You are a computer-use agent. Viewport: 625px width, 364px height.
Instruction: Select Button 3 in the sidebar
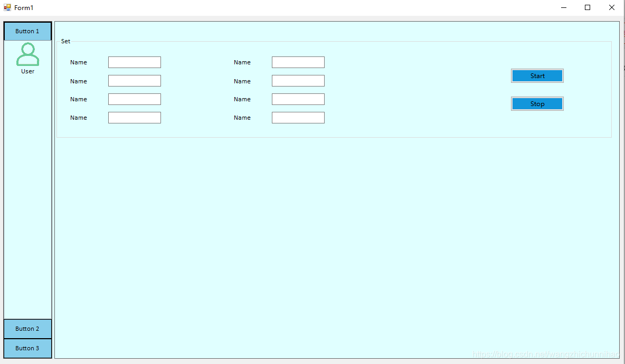[27, 348]
